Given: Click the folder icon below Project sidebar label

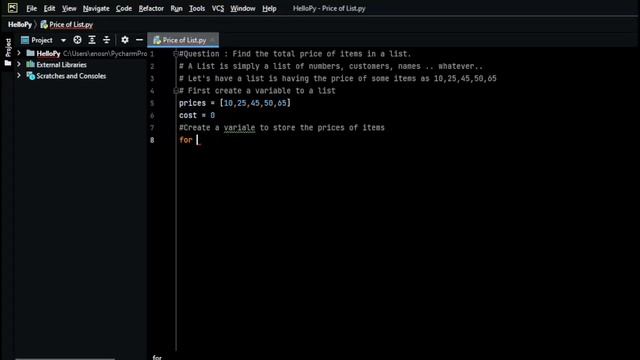Looking at the screenshot, I should coord(8,63).
